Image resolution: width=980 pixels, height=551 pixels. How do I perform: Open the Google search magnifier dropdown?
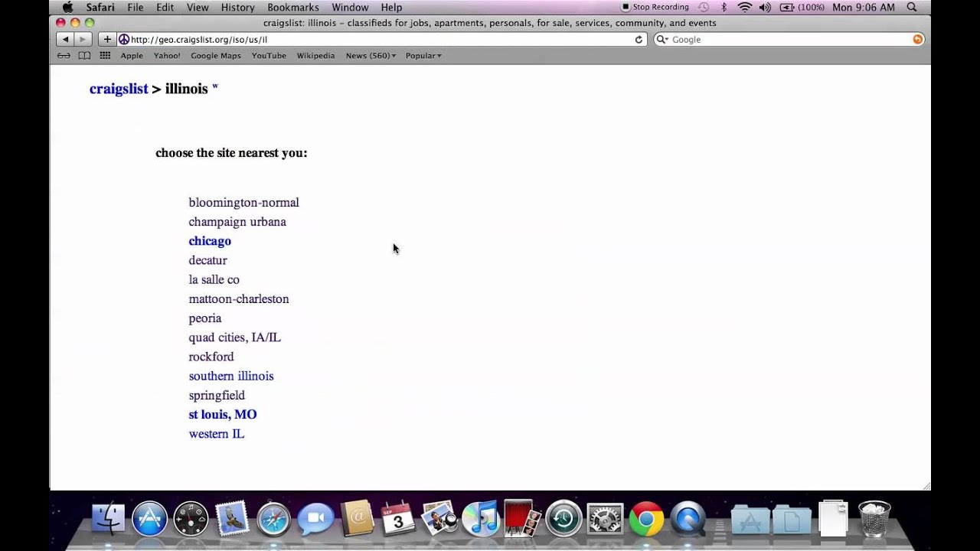(663, 39)
